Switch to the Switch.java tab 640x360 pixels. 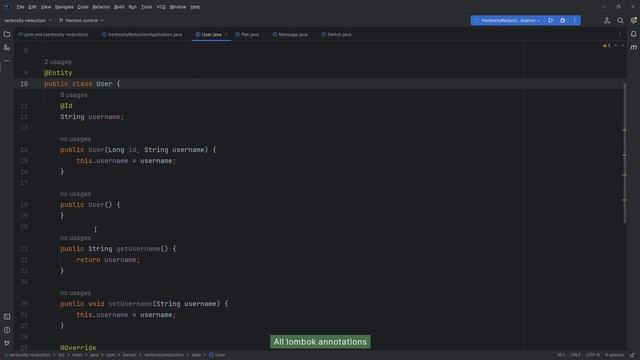(x=336, y=35)
